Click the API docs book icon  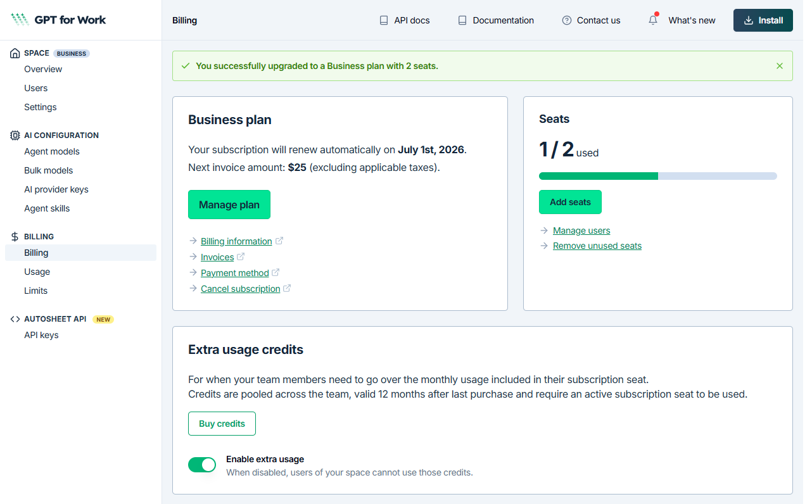pyautogui.click(x=384, y=20)
